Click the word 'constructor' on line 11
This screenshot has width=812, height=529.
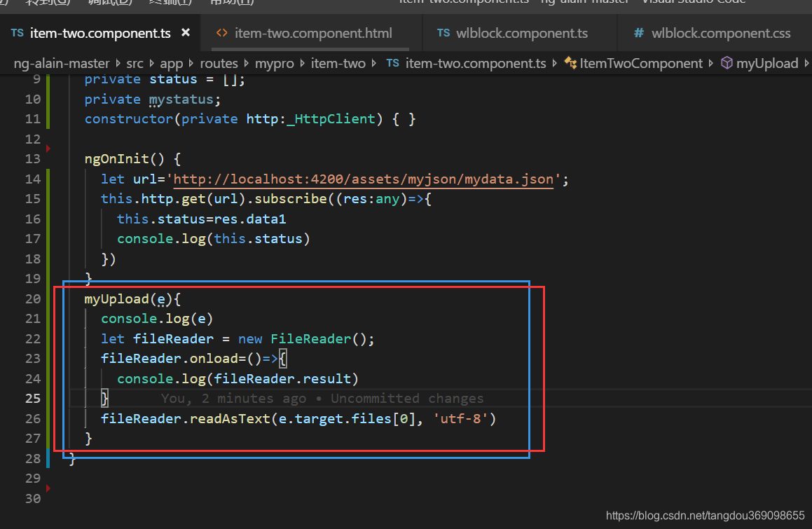[x=129, y=118]
